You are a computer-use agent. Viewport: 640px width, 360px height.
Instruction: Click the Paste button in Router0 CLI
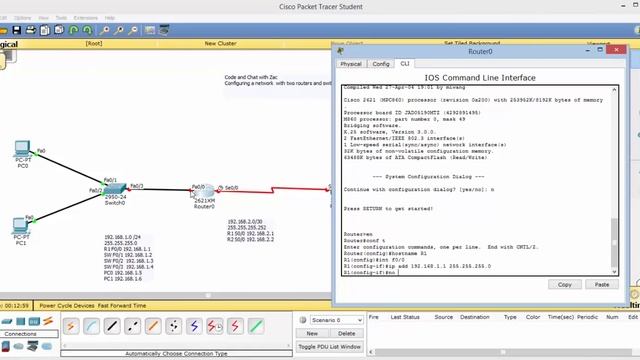(x=602, y=284)
